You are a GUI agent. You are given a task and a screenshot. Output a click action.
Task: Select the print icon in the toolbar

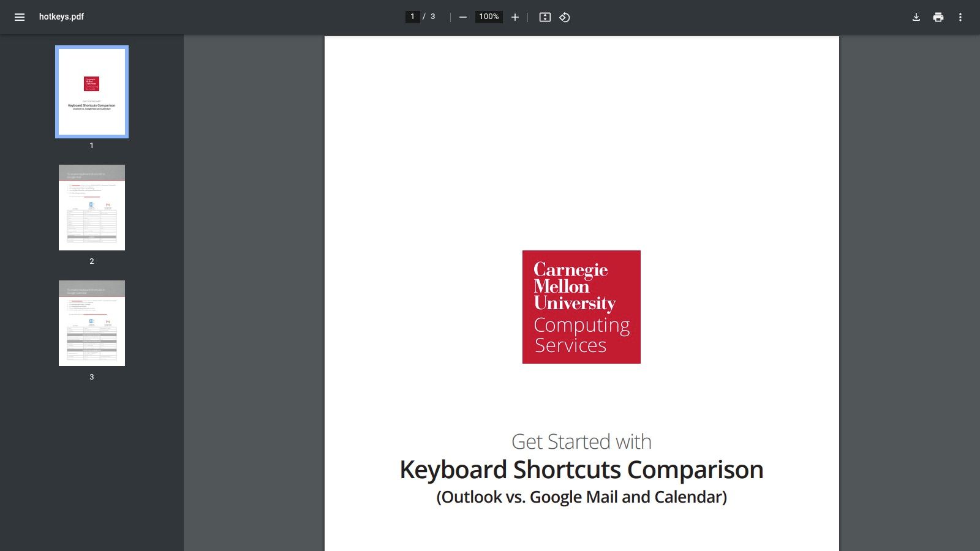(938, 17)
